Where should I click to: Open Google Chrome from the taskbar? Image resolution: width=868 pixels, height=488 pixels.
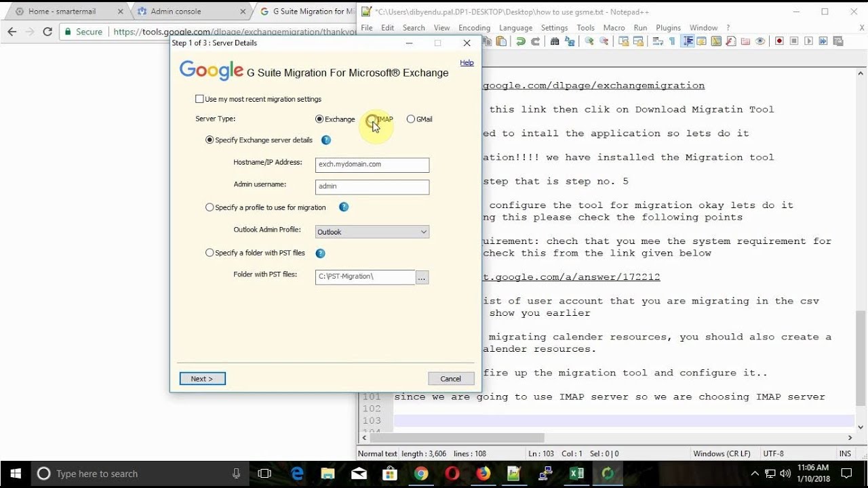coord(420,474)
